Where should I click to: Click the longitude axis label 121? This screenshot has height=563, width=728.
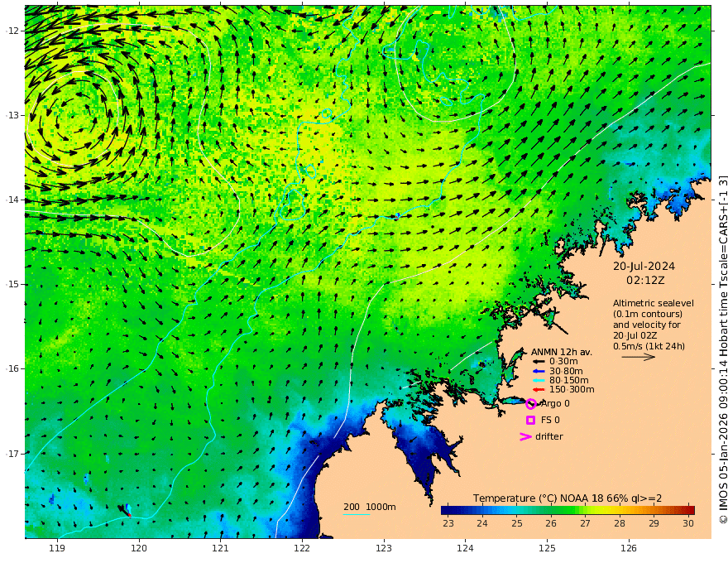tap(221, 548)
